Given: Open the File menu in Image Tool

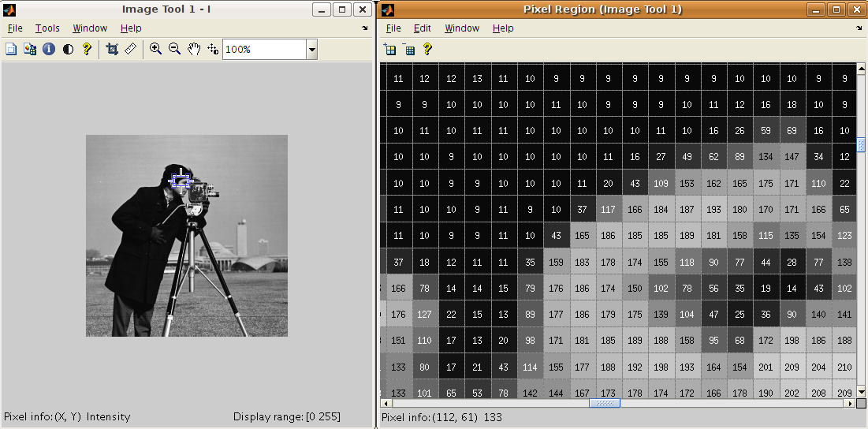Looking at the screenshot, I should click(x=15, y=28).
